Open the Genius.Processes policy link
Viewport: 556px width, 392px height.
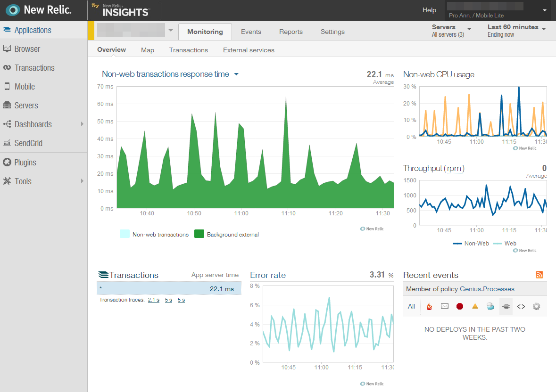487,289
